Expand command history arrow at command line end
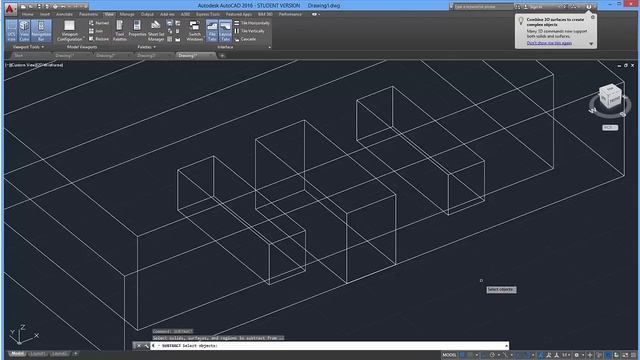Screen dimensions: 640x360 click(x=507, y=346)
